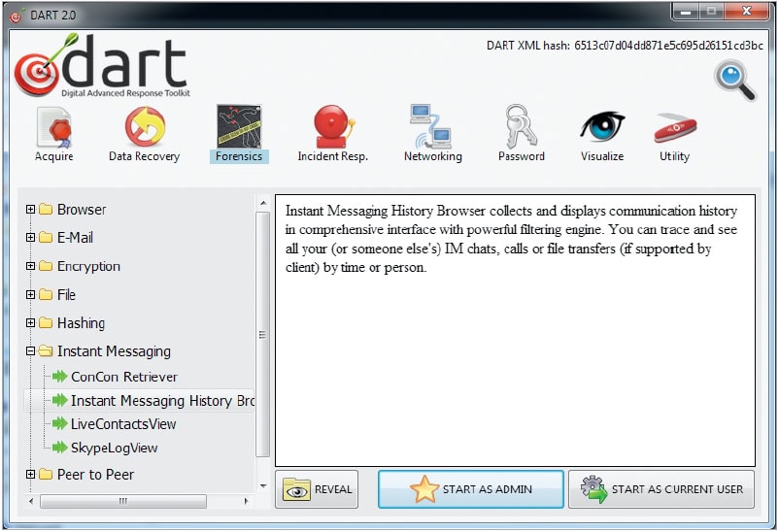Expand the Browser tree node
Image resolution: width=779 pixels, height=532 pixels.
tap(30, 209)
